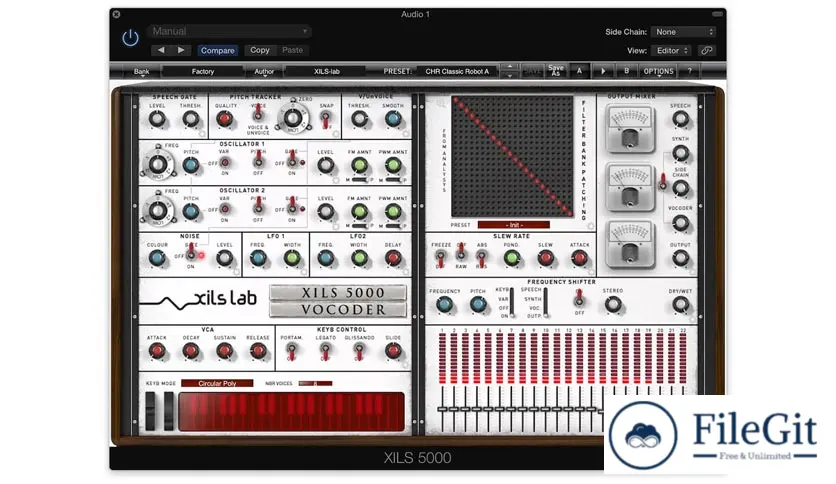This screenshot has height=484, width=836.
Task: Click the V/UnVoice SMOOTH blue knob
Action: (393, 119)
